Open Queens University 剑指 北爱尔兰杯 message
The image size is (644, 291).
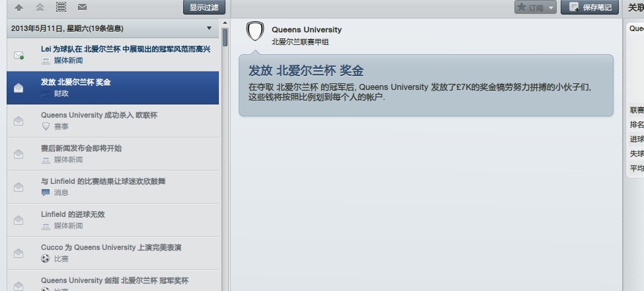pos(113,280)
